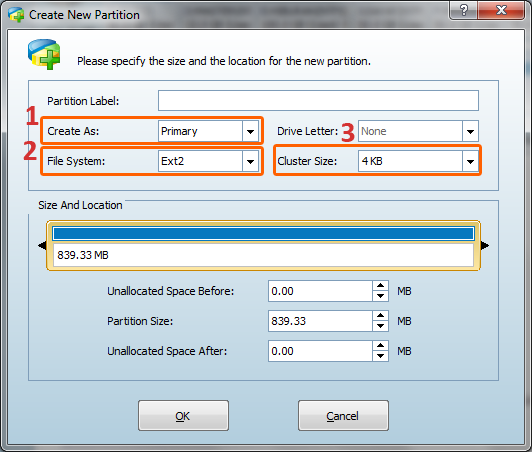Increase Unallocated Space Before with up arrow
Image resolution: width=532 pixels, height=452 pixels.
380,286
